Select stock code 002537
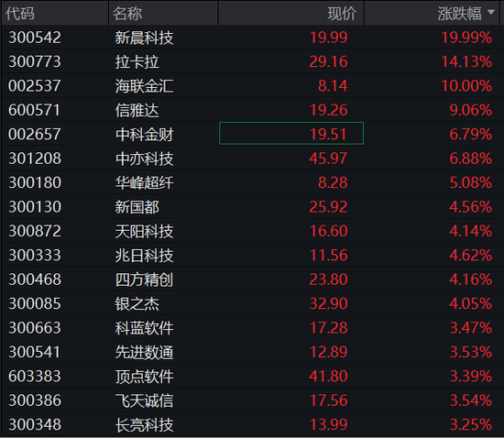The height and width of the screenshot is (438, 504). (35, 86)
